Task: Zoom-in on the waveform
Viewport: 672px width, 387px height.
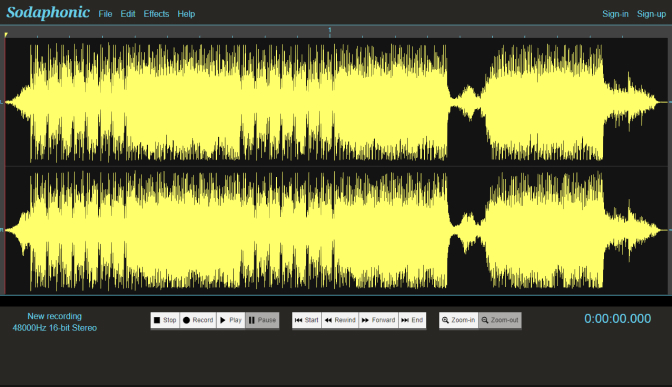Action: [x=459, y=320]
